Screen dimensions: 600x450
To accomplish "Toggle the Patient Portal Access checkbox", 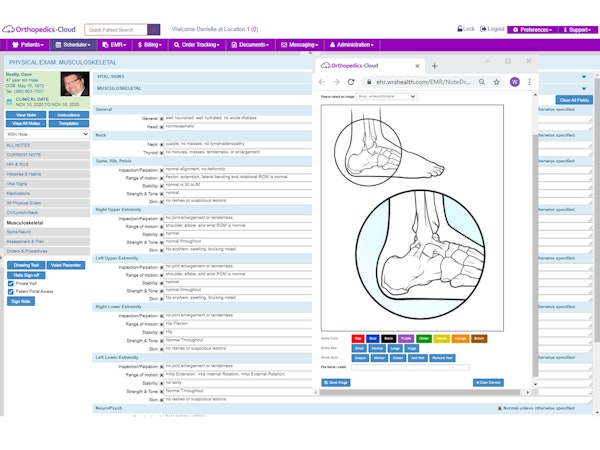I will [11, 292].
